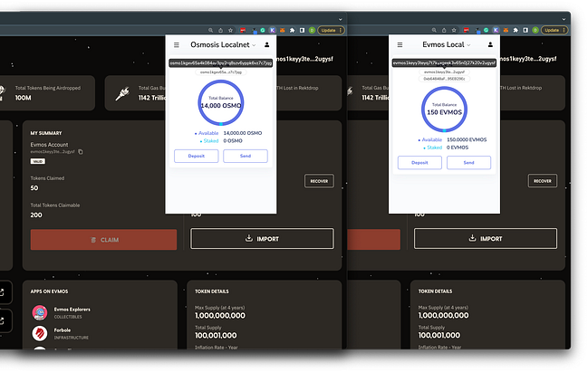Click the red CLAIM button

point(103,240)
